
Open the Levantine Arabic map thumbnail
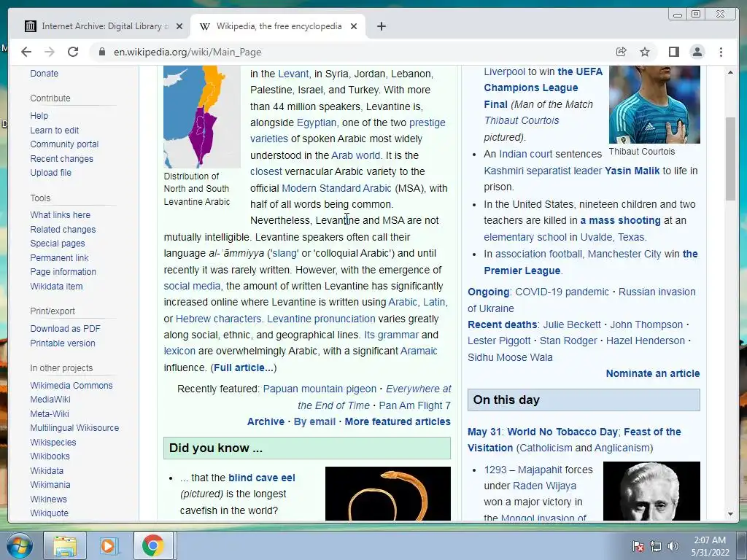(202, 117)
